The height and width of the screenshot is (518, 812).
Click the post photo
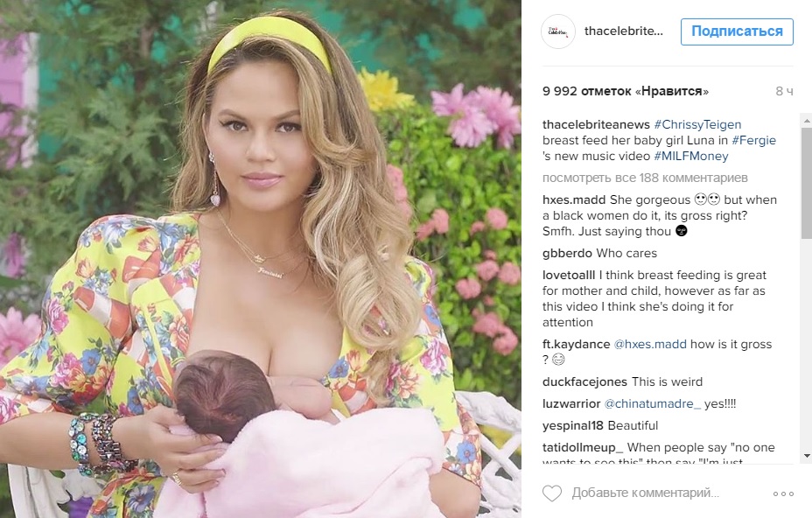261,259
